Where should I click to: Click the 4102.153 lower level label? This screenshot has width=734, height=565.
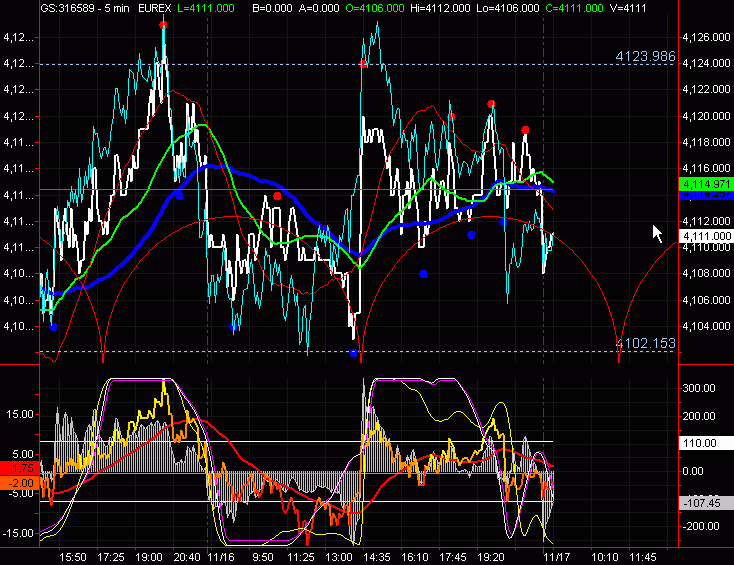click(646, 343)
